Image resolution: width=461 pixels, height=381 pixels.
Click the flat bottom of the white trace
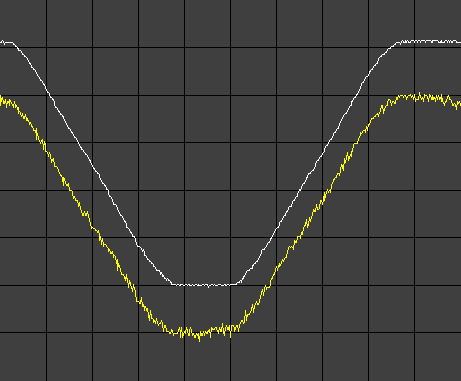pos(205,285)
